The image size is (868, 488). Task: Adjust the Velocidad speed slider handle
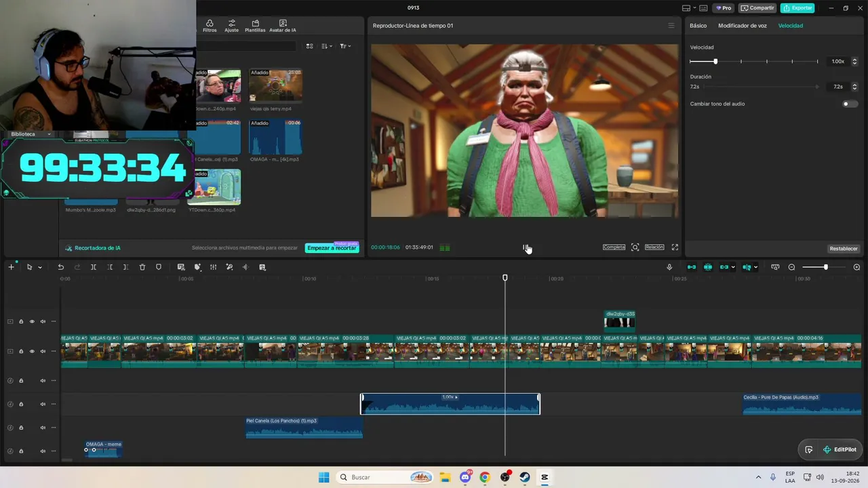click(x=715, y=62)
